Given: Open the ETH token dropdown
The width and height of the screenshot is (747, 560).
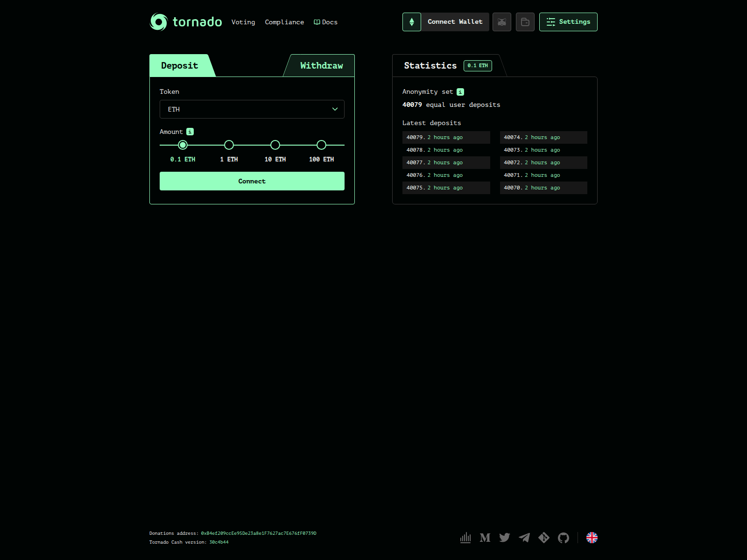Looking at the screenshot, I should [x=252, y=109].
